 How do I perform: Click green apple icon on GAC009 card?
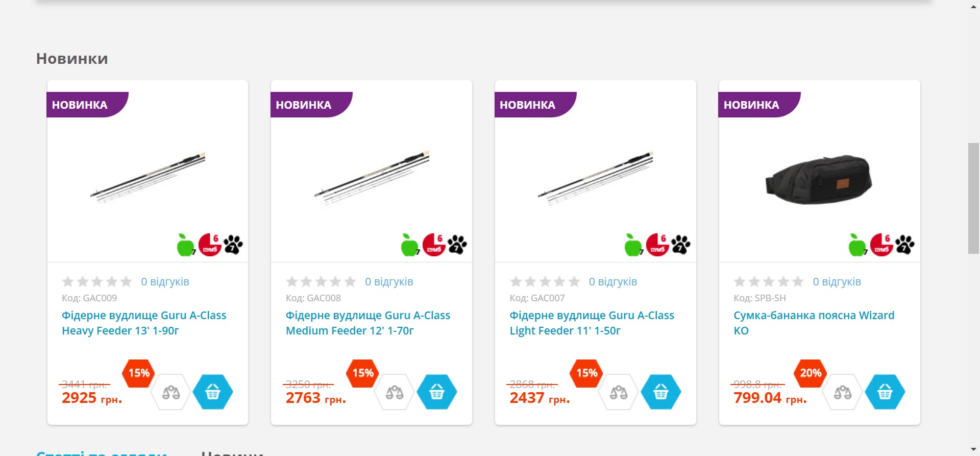point(186,245)
